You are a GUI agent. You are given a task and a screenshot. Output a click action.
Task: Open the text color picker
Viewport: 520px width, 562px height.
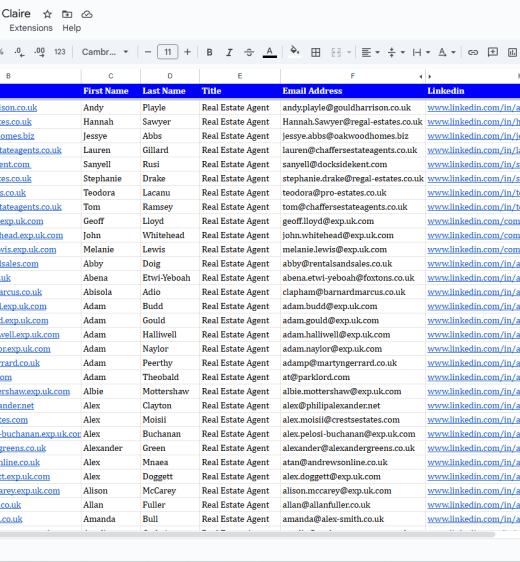click(x=269, y=52)
